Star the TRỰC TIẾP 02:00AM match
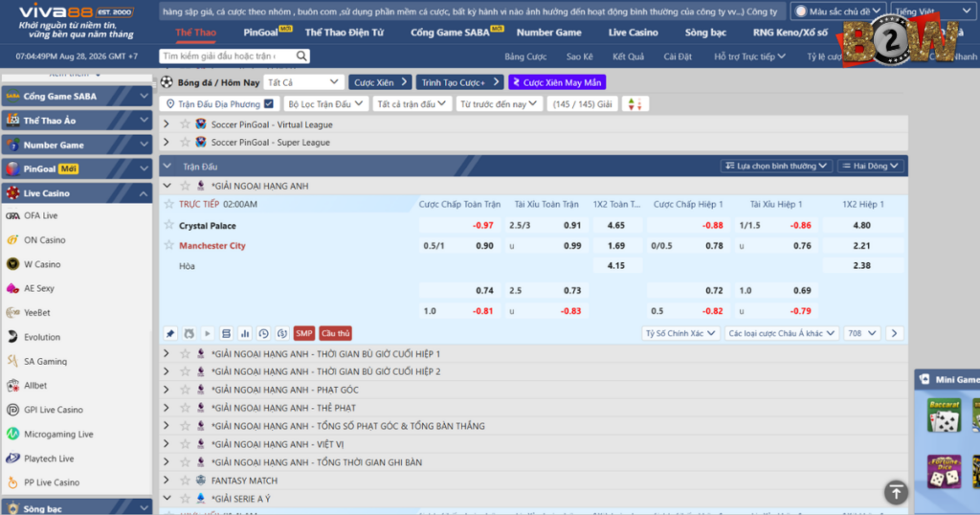980x515 pixels. click(x=168, y=204)
